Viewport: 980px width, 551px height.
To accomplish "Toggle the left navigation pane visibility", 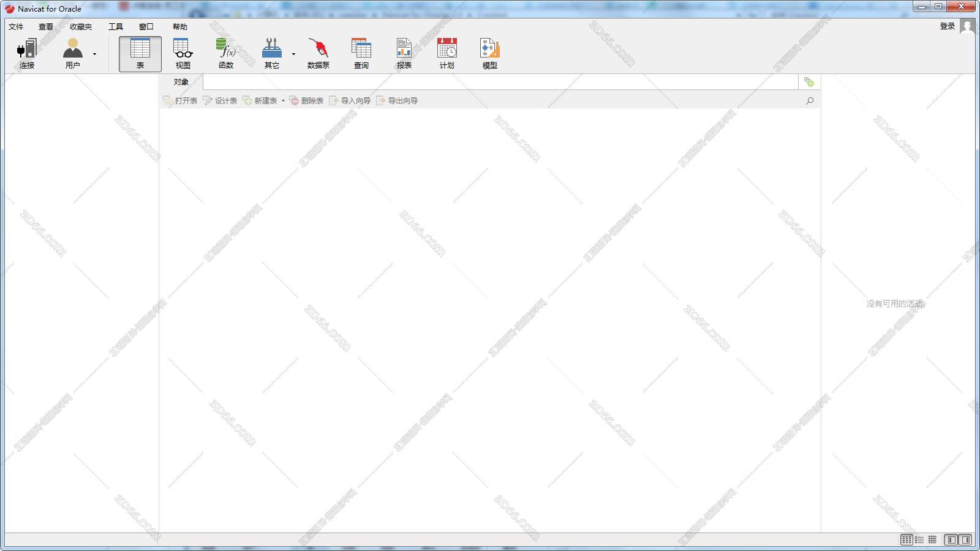I will pyautogui.click(x=951, y=539).
